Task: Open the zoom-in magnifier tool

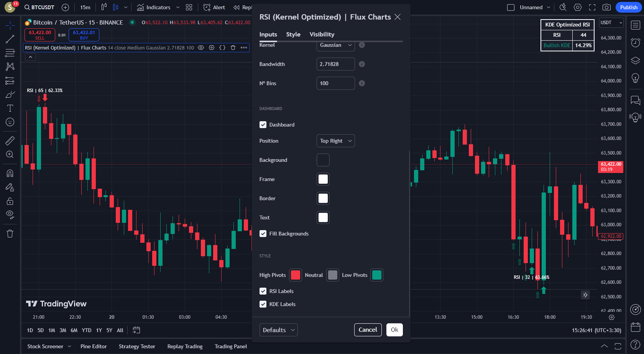Action: (x=10, y=154)
